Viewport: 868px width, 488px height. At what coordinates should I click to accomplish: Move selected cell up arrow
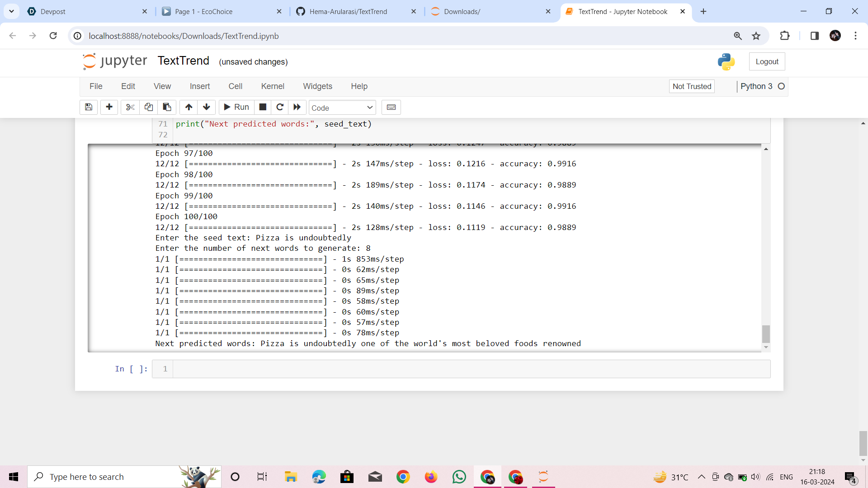[x=189, y=107]
